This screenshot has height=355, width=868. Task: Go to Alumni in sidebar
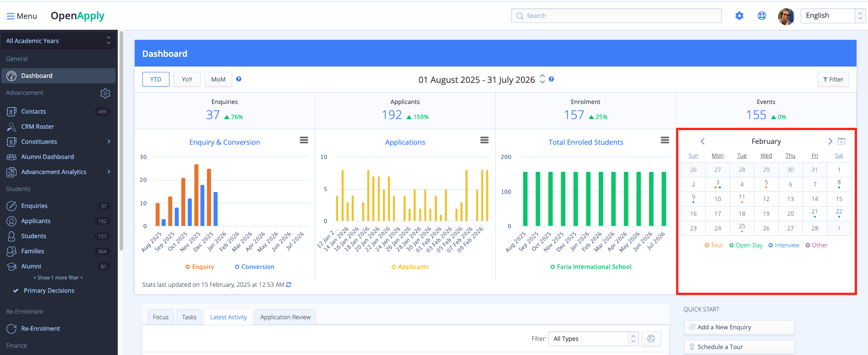coord(31,266)
